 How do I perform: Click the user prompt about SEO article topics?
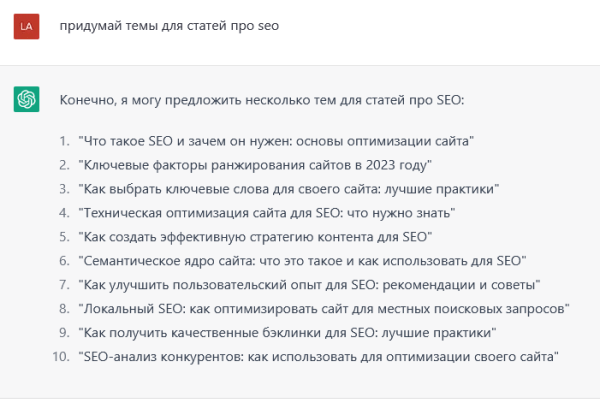(x=169, y=26)
